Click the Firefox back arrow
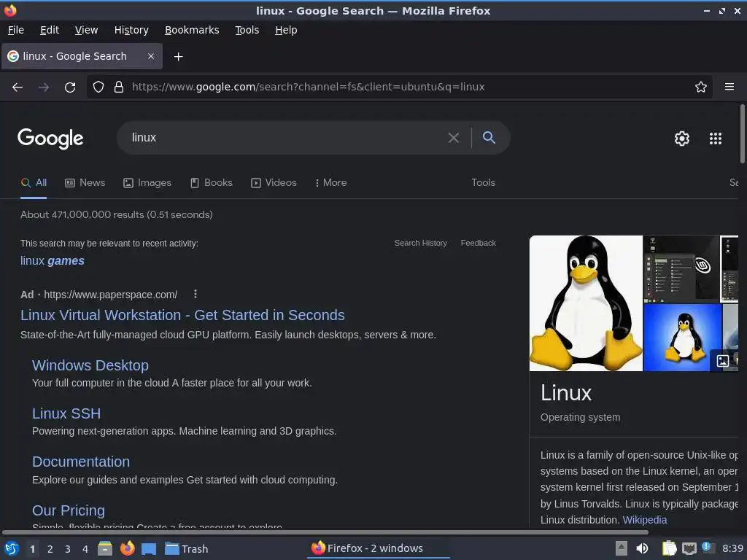The image size is (747, 560). coord(18,87)
